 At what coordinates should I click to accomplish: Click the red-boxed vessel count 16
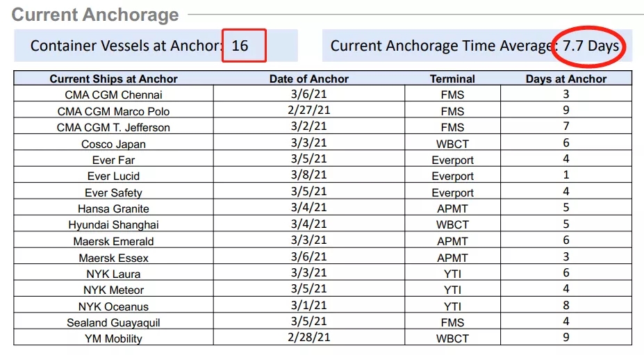click(x=240, y=46)
